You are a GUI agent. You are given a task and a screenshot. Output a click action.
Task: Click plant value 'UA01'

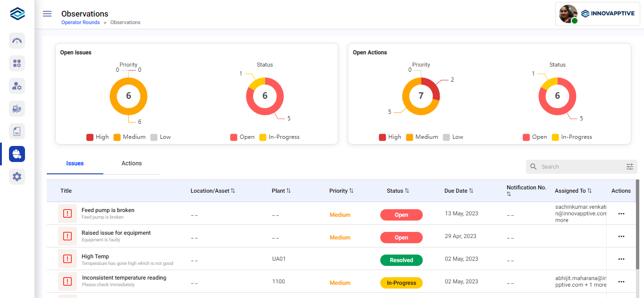[279, 259]
